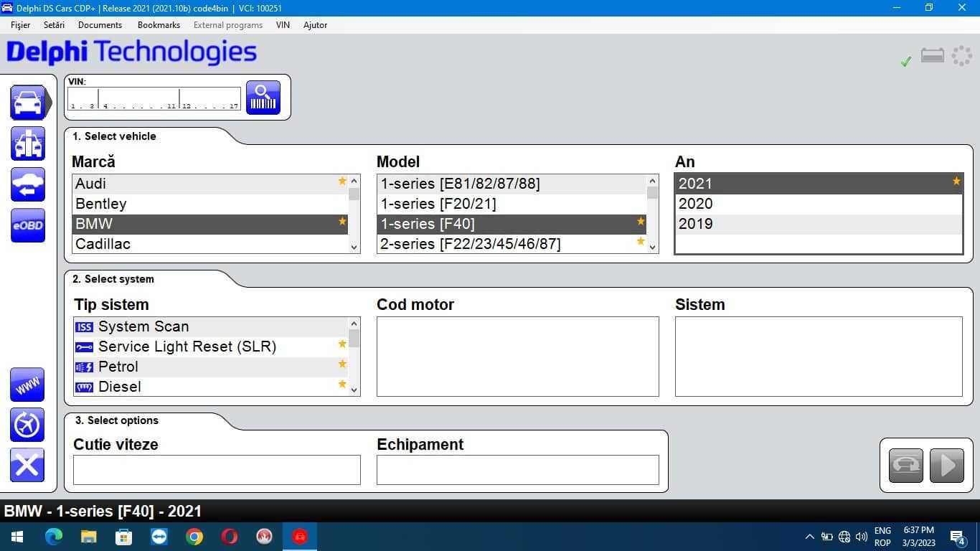Click Tip sistem list scroll-up arrow

point(354,324)
